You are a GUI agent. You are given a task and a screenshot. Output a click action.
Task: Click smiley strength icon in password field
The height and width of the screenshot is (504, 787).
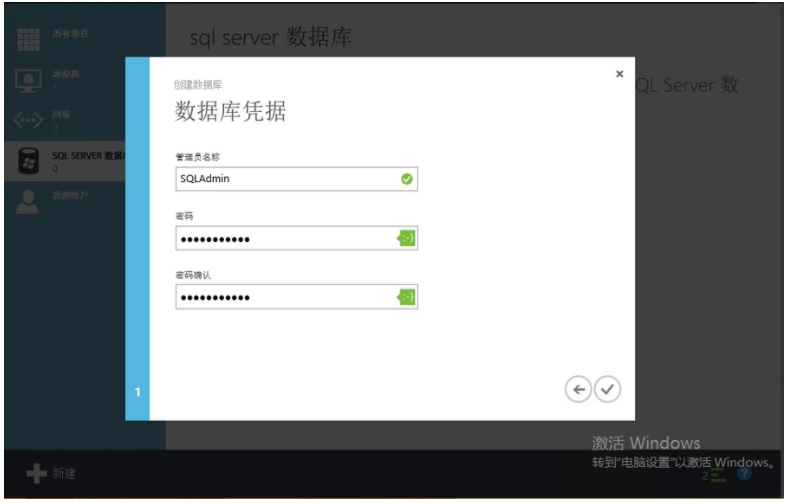coord(406,238)
